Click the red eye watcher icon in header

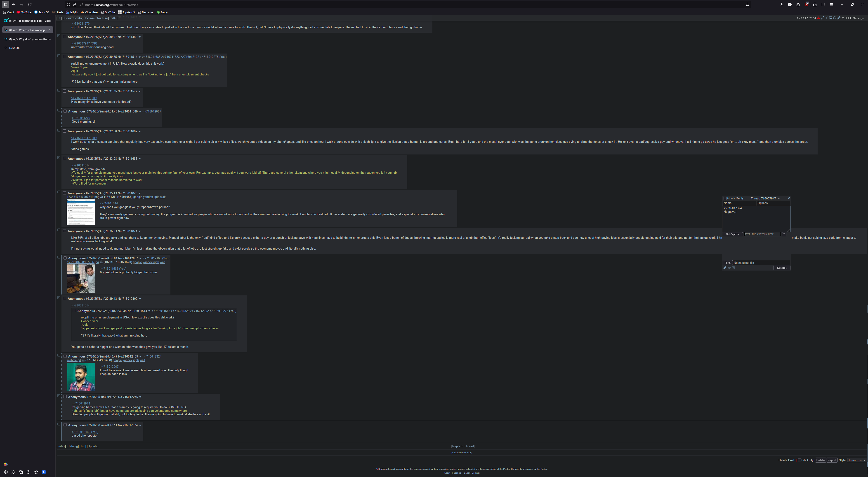click(x=818, y=18)
